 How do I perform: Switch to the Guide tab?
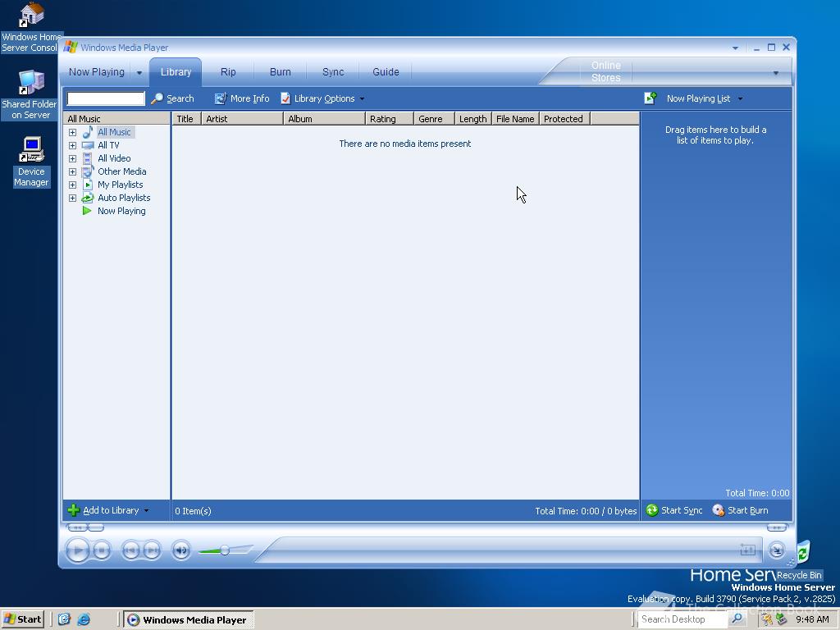[x=386, y=72]
